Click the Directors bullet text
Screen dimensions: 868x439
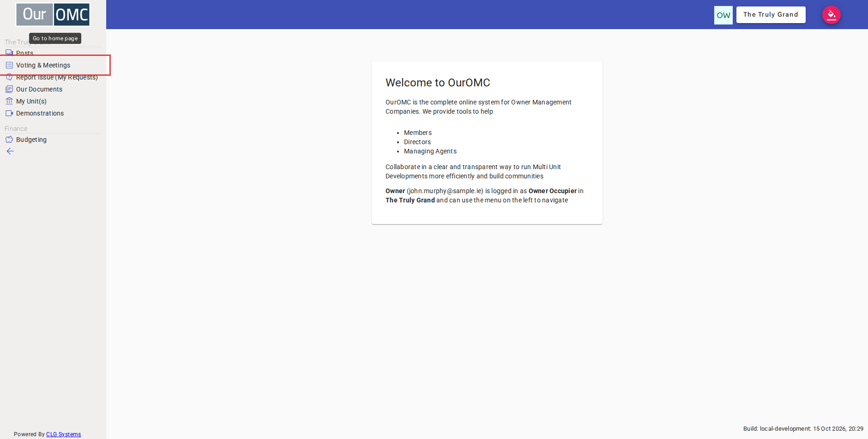click(x=417, y=142)
